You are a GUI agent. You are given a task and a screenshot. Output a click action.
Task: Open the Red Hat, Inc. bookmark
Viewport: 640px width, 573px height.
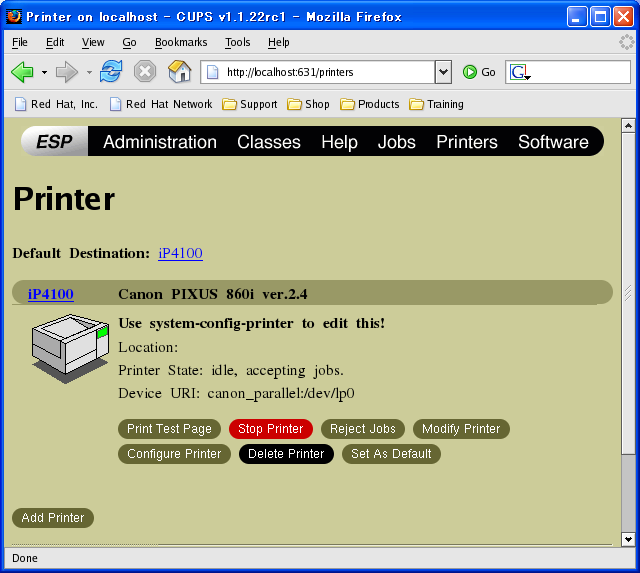[x=56, y=104]
